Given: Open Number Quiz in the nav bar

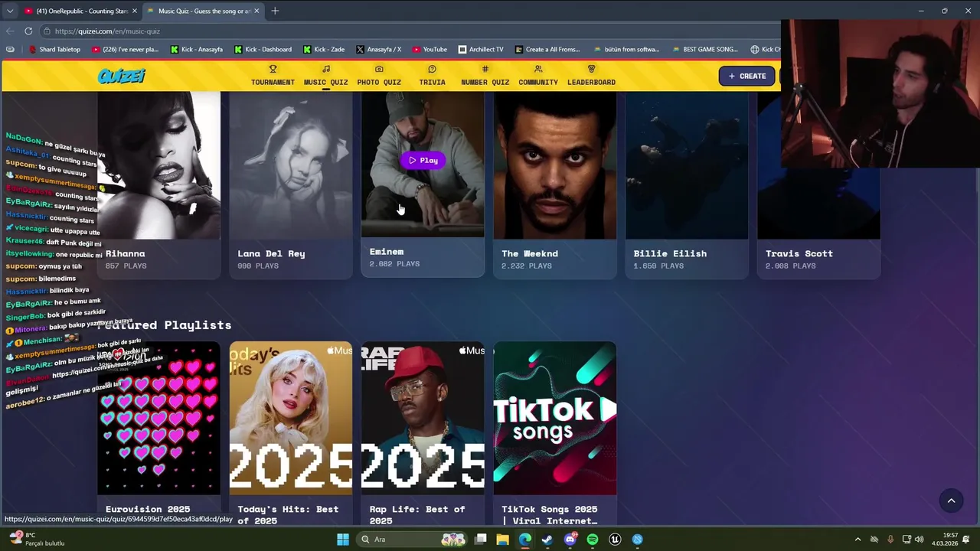Looking at the screenshot, I should 485,76.
